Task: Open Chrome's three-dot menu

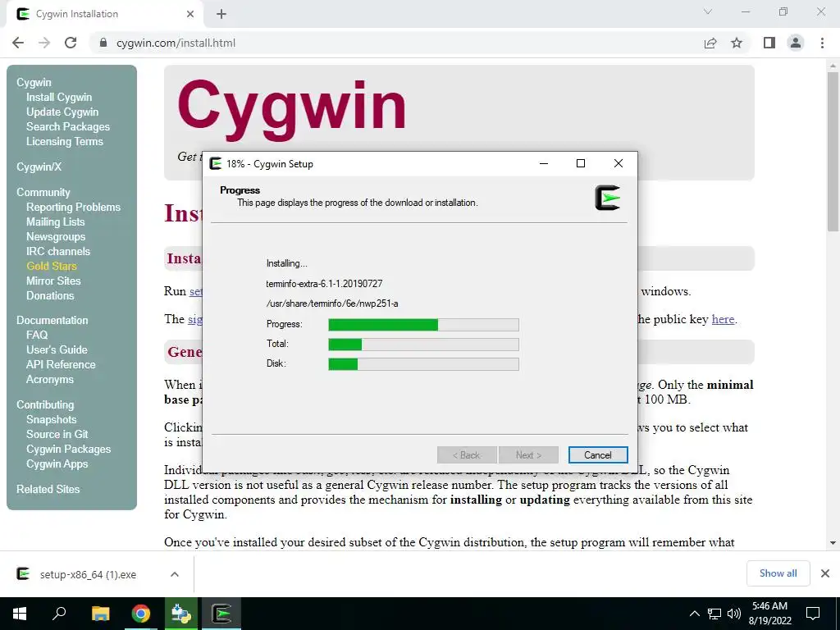Action: 822,43
